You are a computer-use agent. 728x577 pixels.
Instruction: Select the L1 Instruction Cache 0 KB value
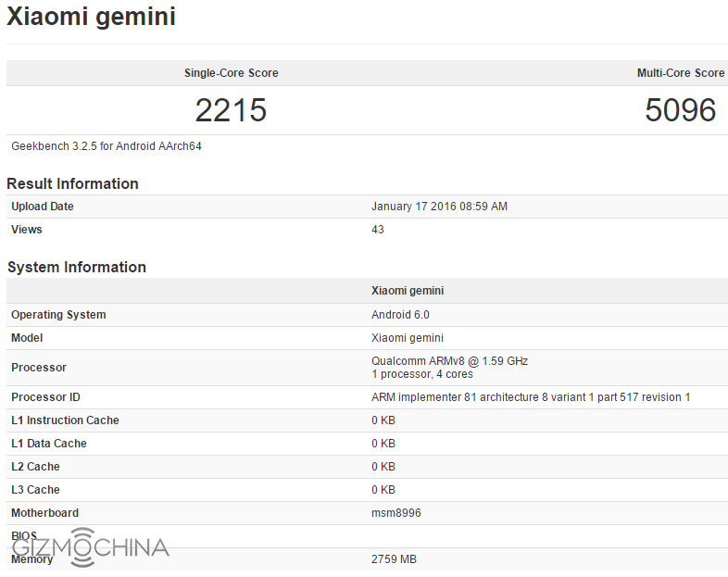point(383,420)
